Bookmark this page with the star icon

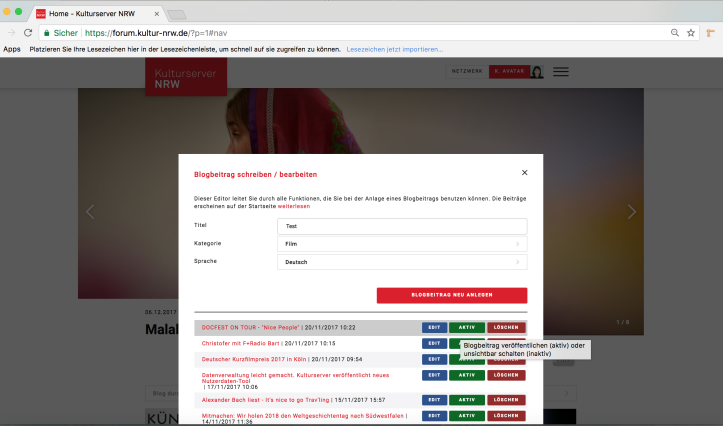pyautogui.click(x=690, y=33)
